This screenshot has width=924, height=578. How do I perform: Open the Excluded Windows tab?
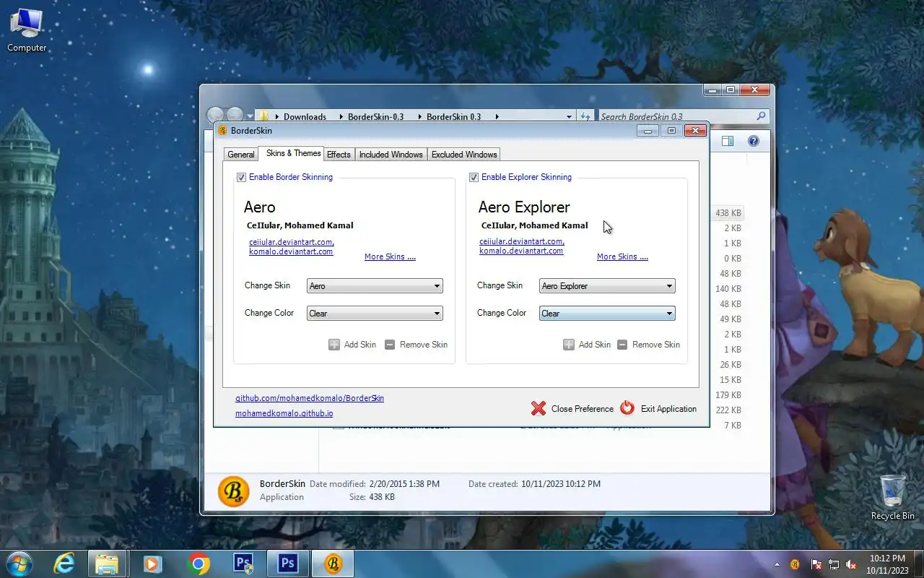[x=464, y=155]
